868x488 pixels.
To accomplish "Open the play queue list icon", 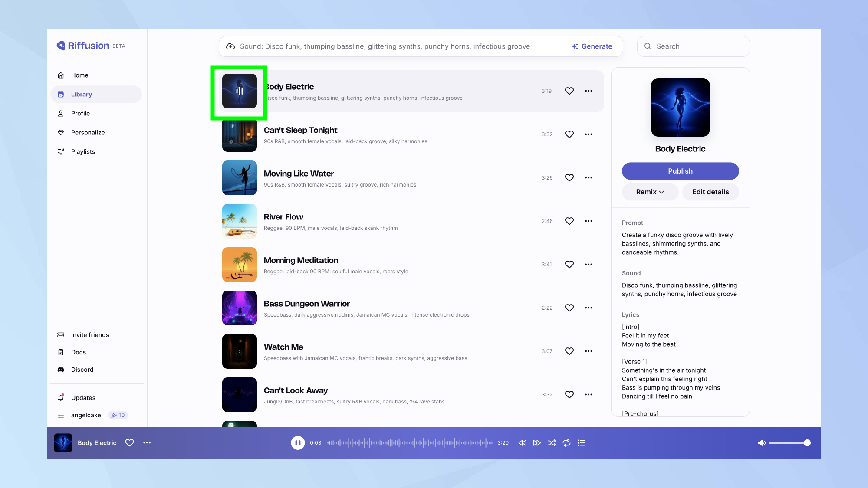I will pos(582,443).
